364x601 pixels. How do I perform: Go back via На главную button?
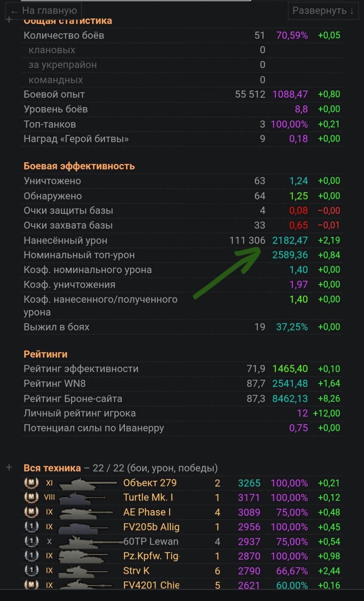pyautogui.click(x=44, y=11)
